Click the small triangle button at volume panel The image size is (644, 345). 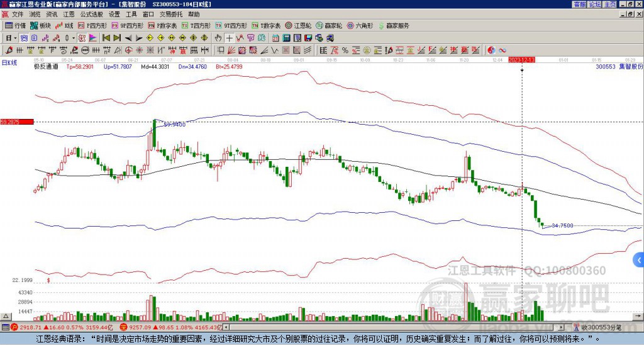click(x=5, y=316)
